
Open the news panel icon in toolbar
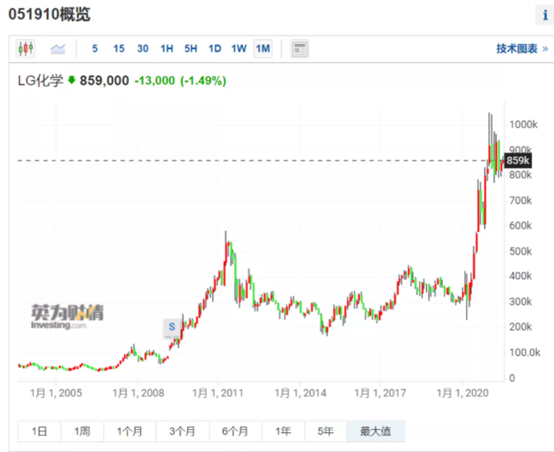[x=299, y=49]
